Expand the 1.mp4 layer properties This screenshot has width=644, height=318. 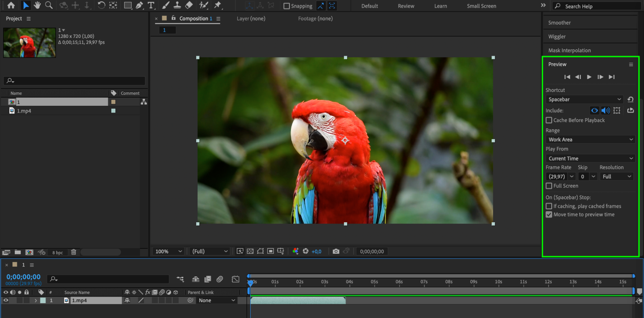click(36, 300)
